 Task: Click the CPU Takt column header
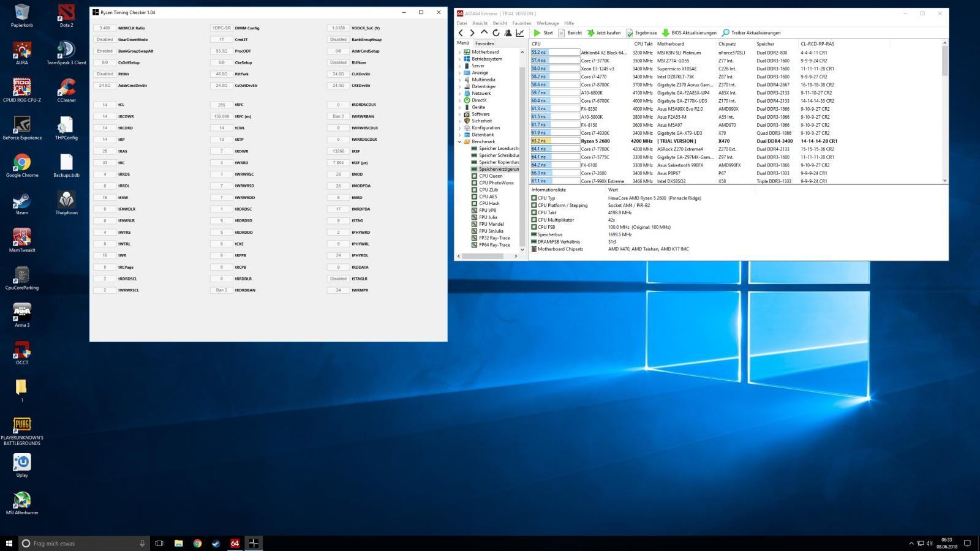643,44
